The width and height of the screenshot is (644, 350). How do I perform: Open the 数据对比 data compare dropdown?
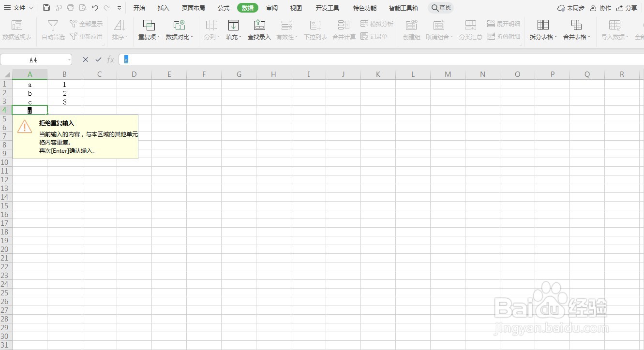(x=179, y=37)
